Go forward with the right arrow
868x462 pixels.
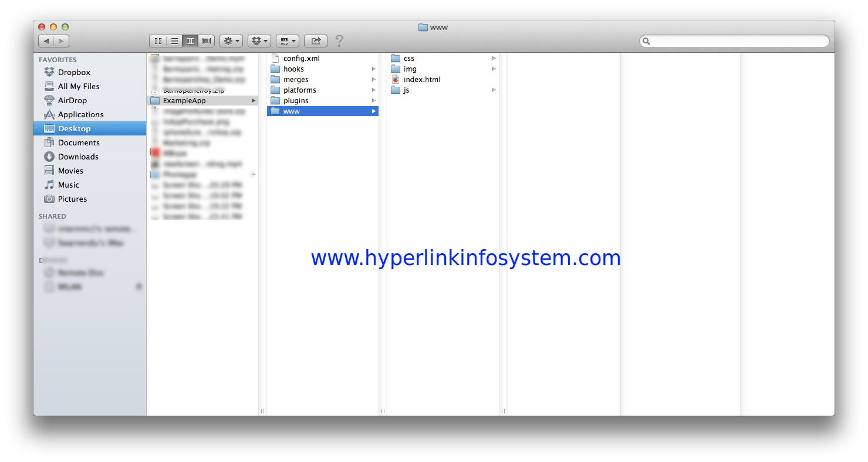click(x=62, y=41)
